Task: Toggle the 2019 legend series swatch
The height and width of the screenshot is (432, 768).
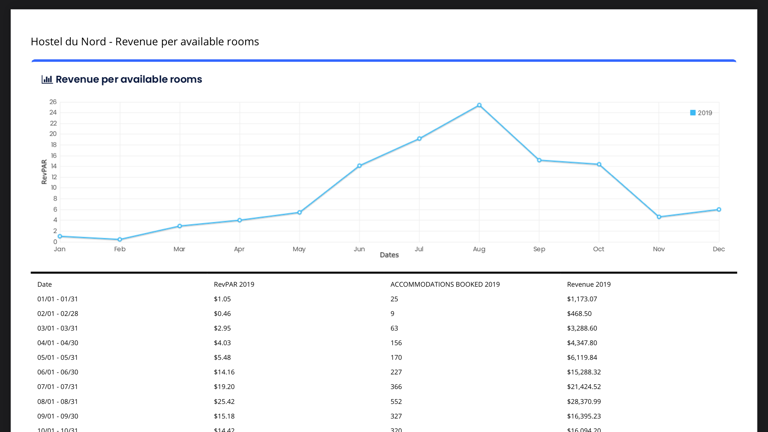Action: click(693, 113)
